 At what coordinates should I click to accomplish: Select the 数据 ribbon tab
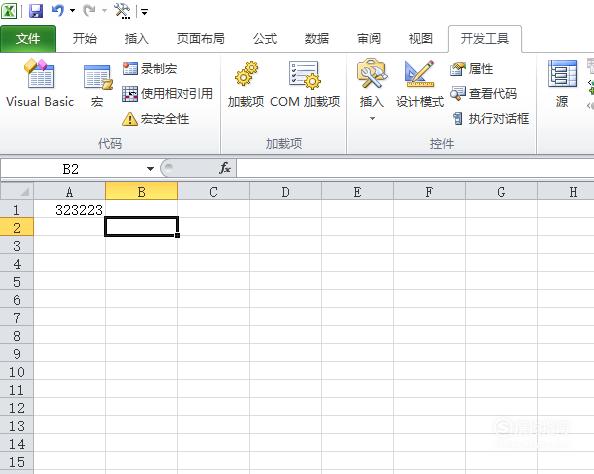click(317, 39)
